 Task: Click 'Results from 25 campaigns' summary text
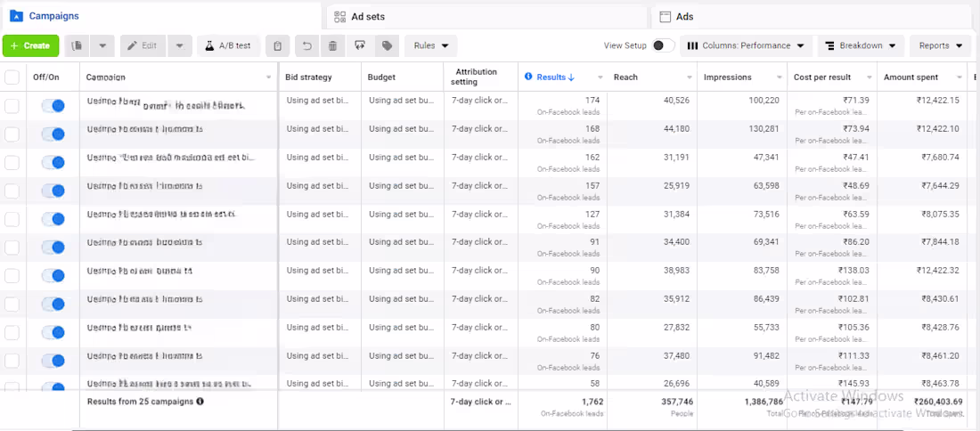(x=141, y=402)
